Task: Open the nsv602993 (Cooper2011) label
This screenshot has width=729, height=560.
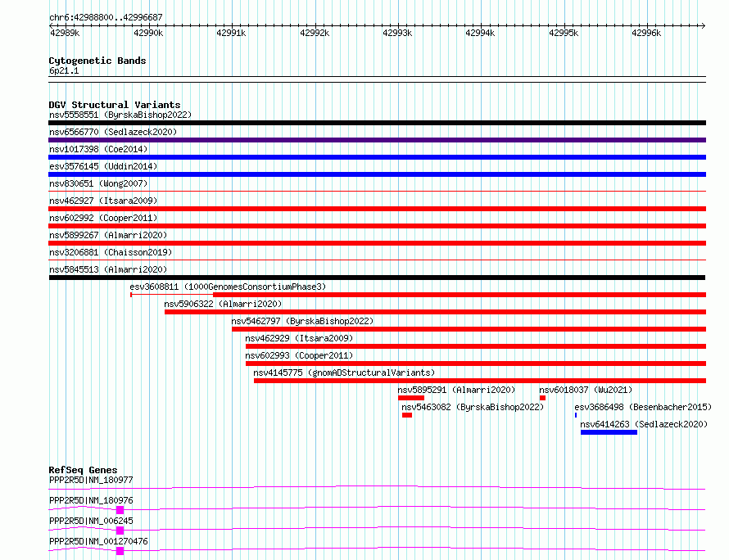Action: pyautogui.click(x=300, y=355)
